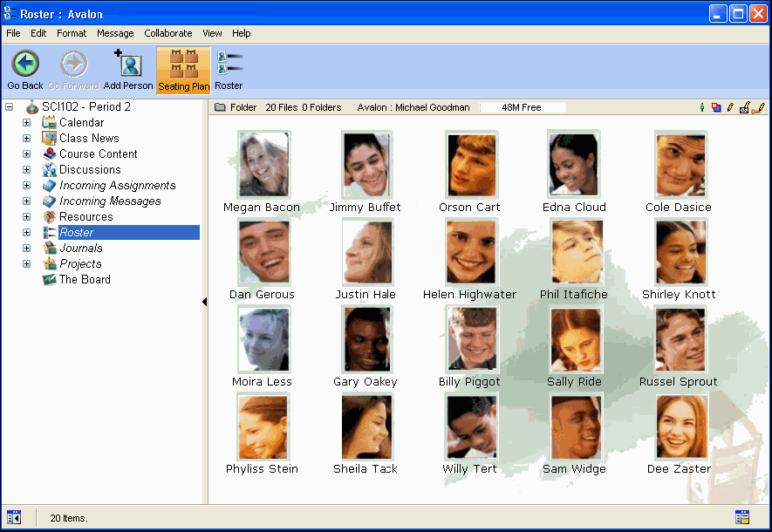Select Incoming Assignments in the tree
Viewport: 772px width, 532px height.
click(x=117, y=186)
